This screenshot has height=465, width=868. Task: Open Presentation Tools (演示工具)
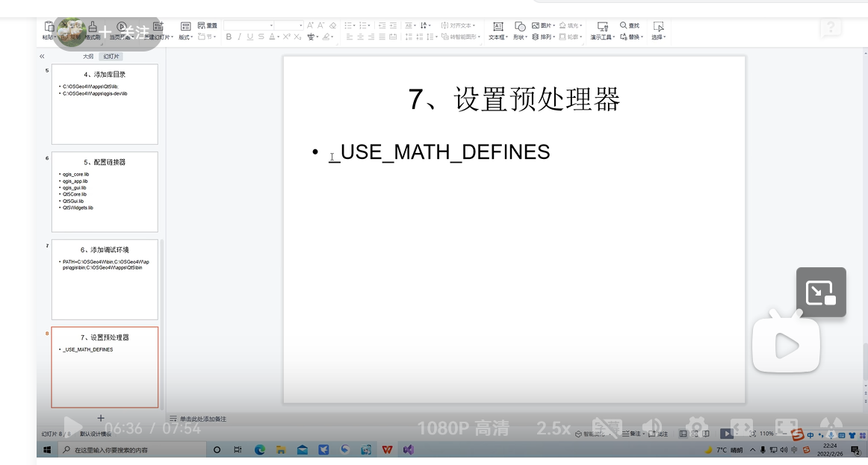[602, 31]
